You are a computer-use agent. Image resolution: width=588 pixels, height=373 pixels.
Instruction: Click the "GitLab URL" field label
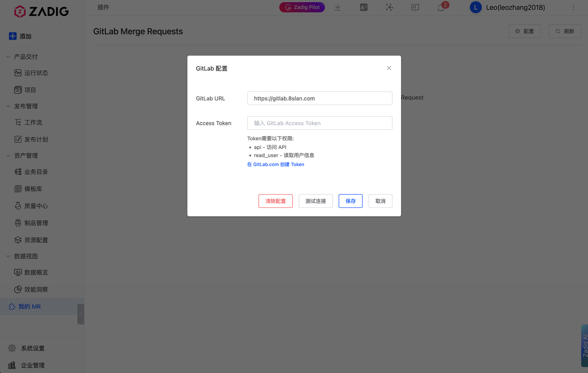(x=210, y=98)
